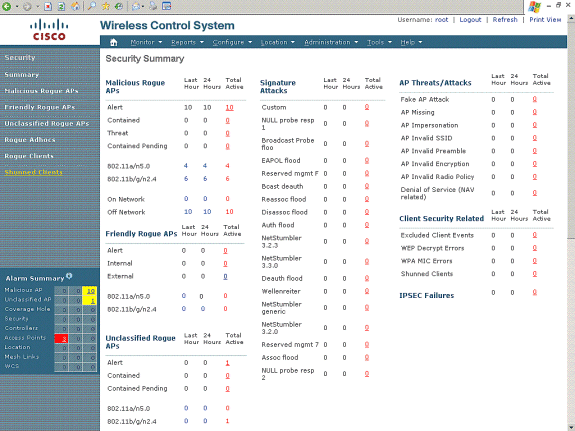Click the browser Mail envelope icon
This screenshot has width=575, height=431.
136,6
